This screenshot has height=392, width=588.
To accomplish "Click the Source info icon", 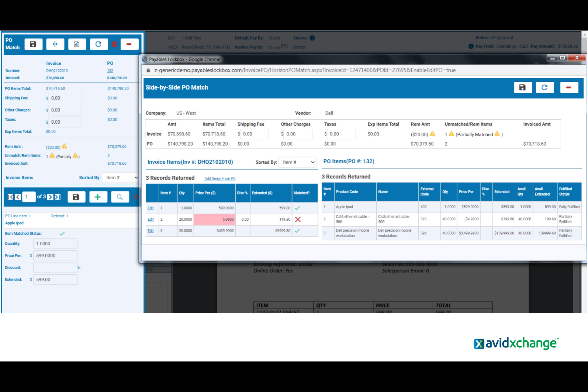I will (x=312, y=38).
